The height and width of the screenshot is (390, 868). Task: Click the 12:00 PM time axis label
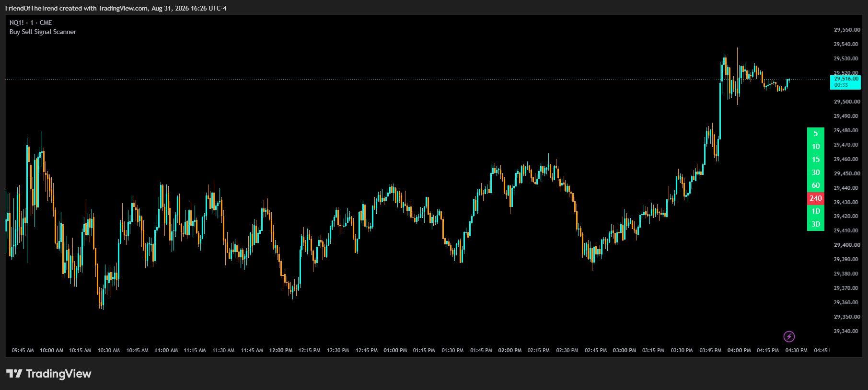281,350
